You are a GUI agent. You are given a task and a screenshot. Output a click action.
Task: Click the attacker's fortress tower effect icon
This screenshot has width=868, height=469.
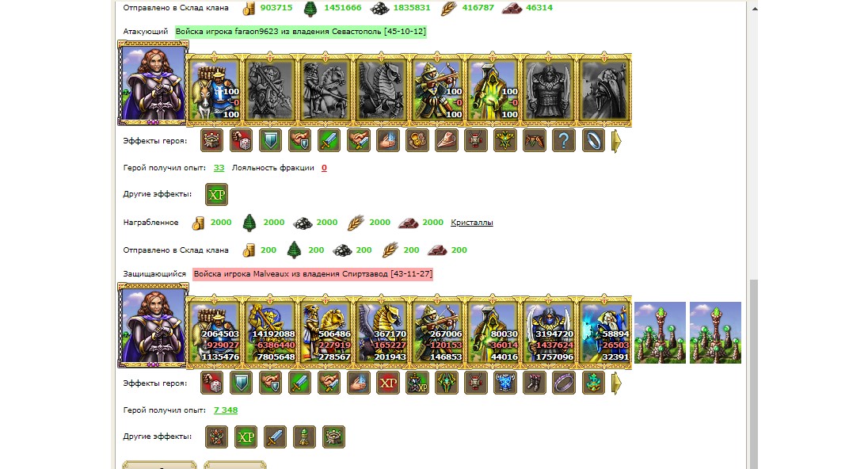[211, 141]
